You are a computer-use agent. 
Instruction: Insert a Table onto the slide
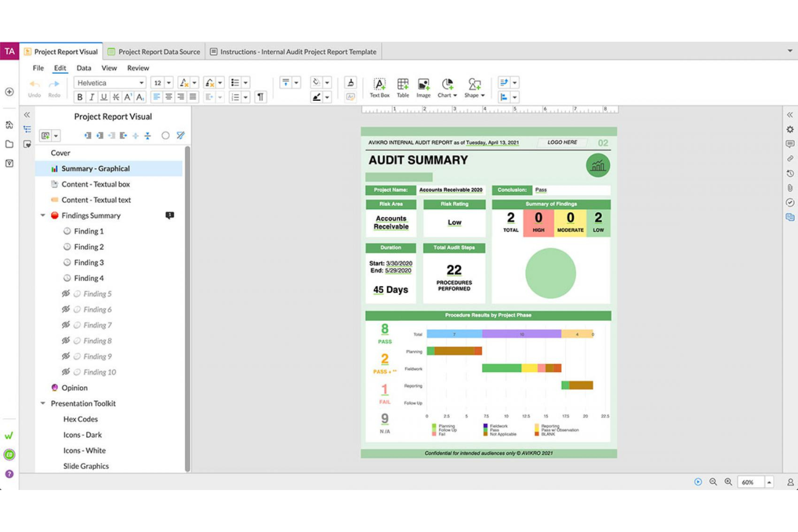pyautogui.click(x=402, y=87)
